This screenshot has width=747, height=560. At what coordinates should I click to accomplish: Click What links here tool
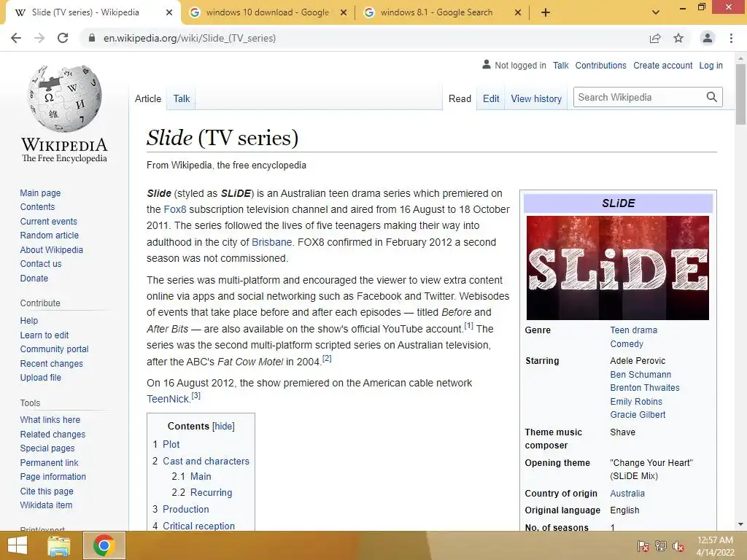(50, 419)
